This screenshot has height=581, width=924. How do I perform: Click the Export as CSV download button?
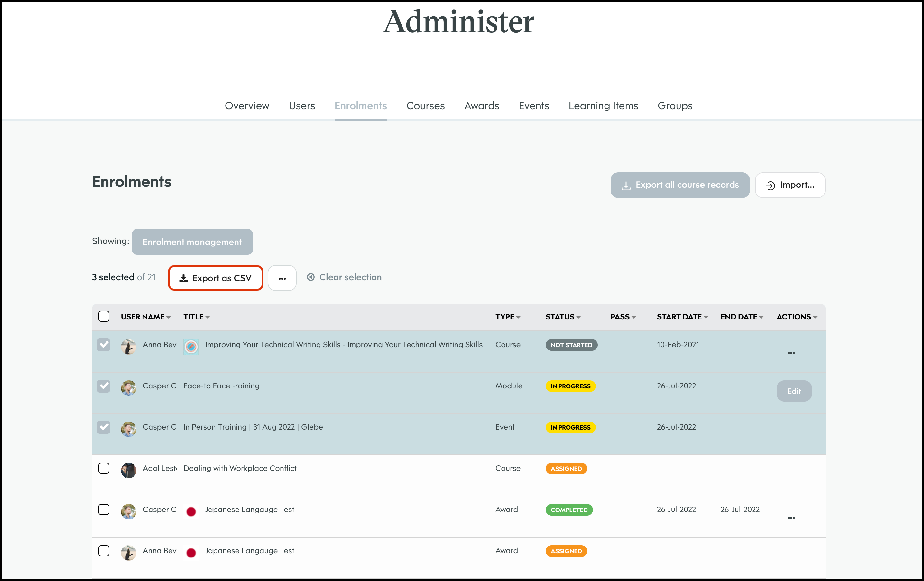215,278
